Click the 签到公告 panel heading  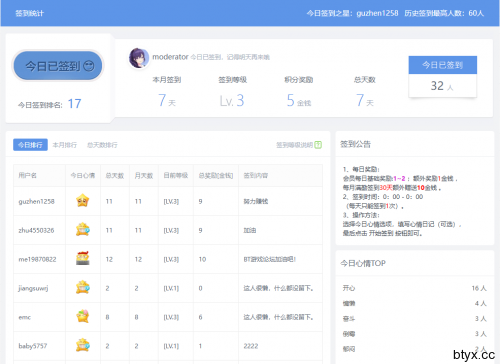click(355, 144)
